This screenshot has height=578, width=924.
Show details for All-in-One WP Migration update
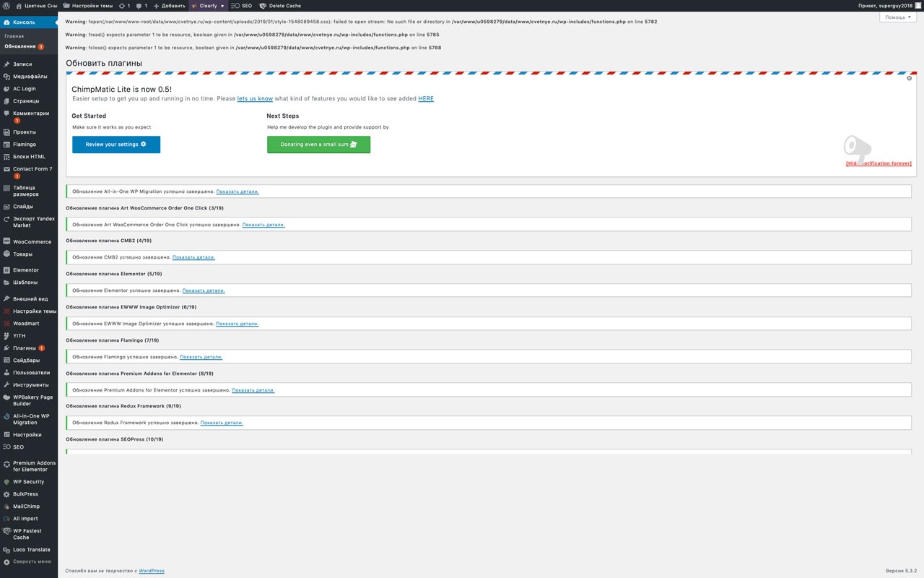(x=237, y=191)
